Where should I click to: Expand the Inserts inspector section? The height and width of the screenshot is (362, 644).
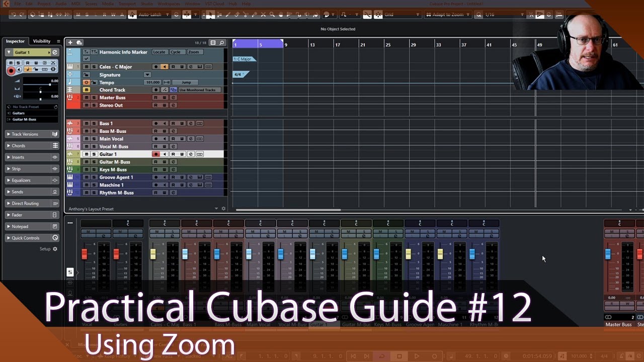33,157
